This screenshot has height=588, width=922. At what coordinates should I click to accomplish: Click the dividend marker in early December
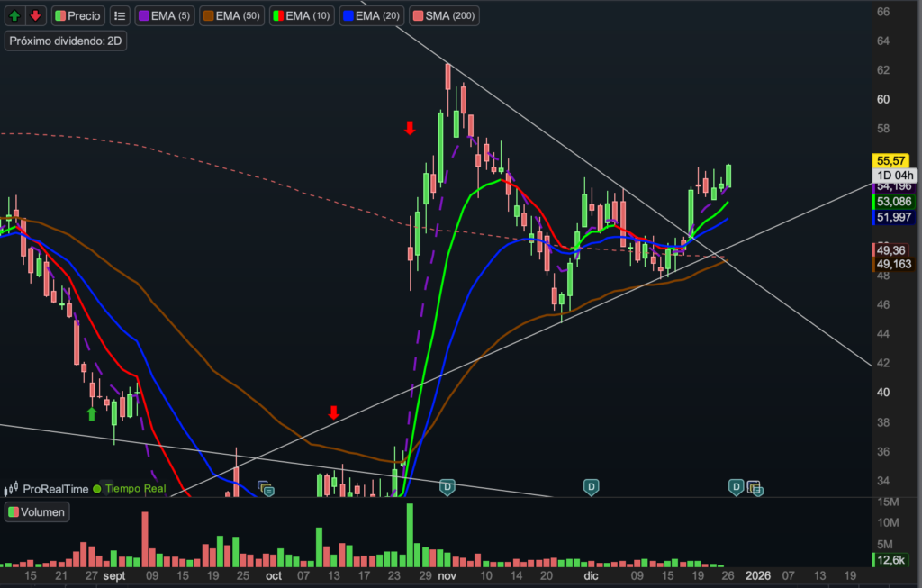pyautogui.click(x=591, y=487)
